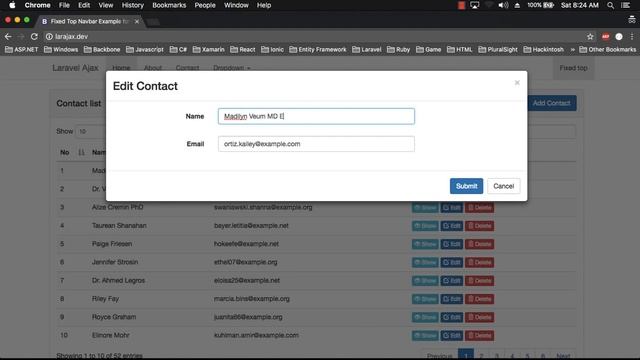This screenshot has height=360, width=640.
Task: Open the Backbone bookmarks folder
Action: click(102, 49)
